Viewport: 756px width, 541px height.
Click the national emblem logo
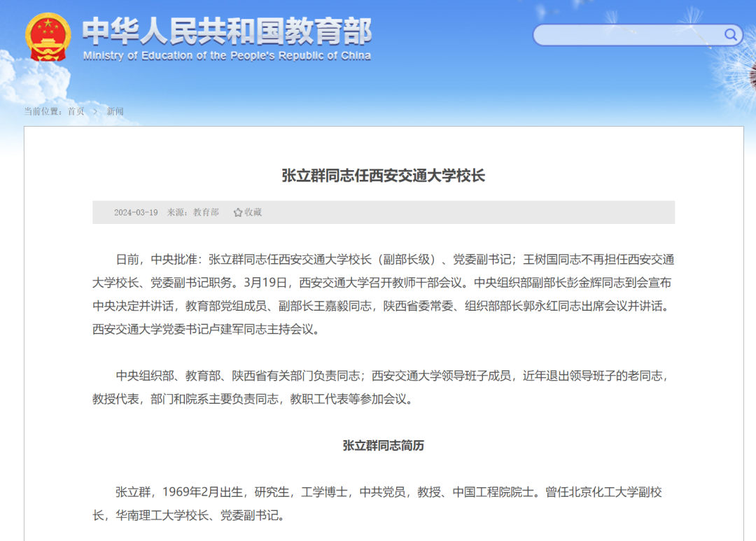tap(48, 37)
